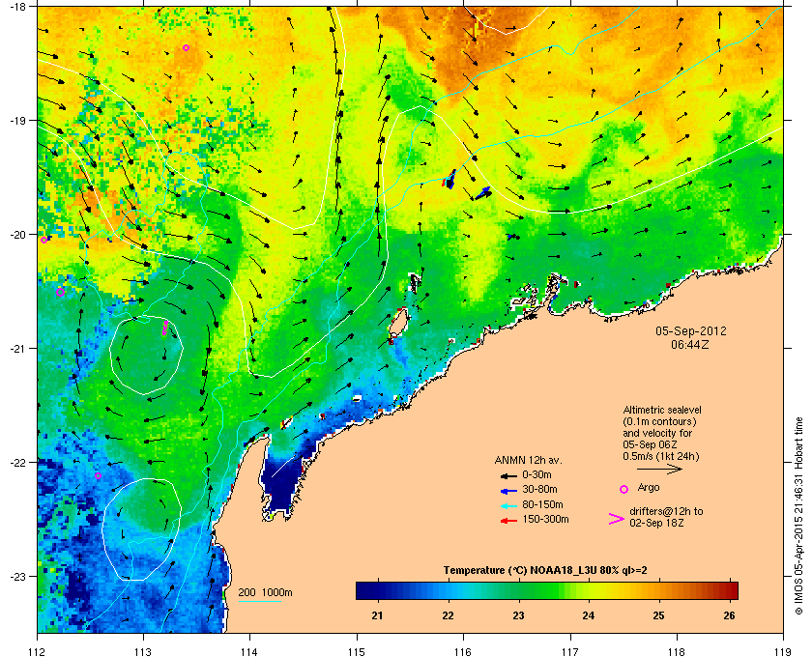Click the '200 1000m' isobath label

coord(265,593)
